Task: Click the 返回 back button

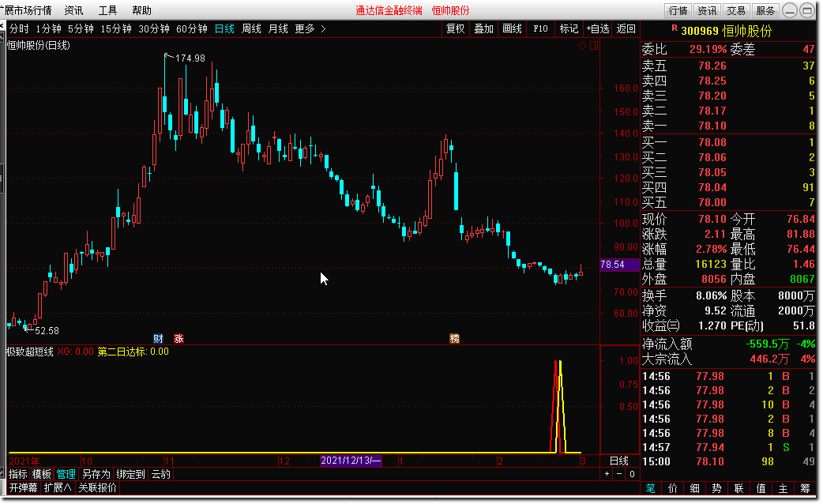Action: (x=626, y=29)
